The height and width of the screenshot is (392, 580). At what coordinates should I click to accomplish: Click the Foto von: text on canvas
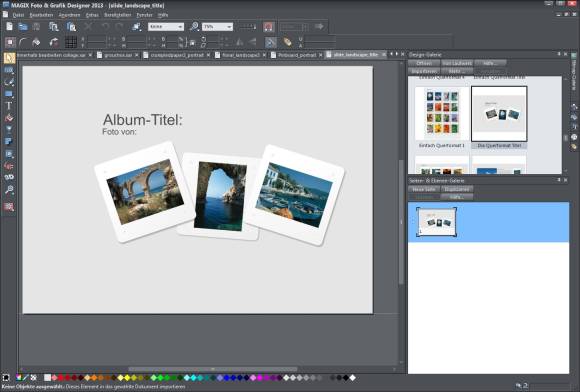[119, 132]
